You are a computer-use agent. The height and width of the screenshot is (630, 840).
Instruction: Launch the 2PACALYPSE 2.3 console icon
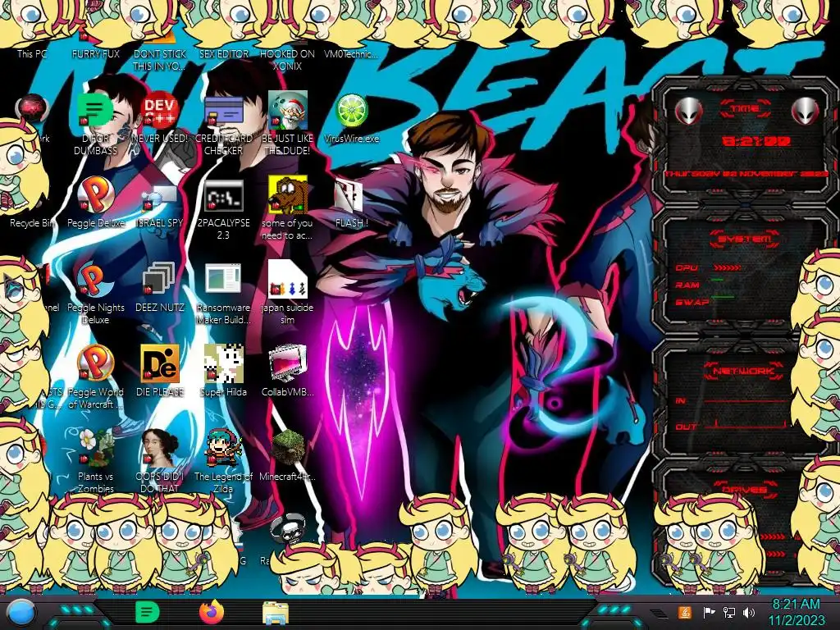tap(223, 195)
